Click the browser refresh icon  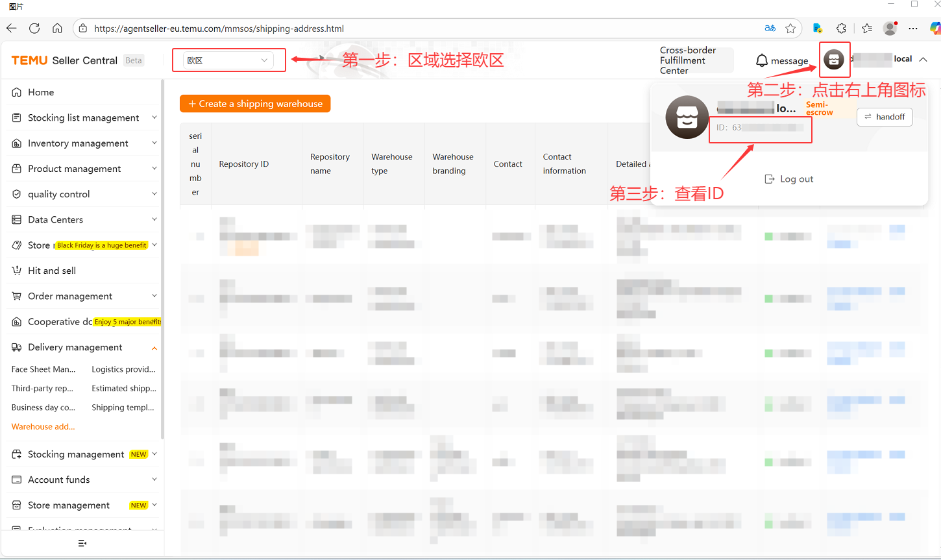pyautogui.click(x=34, y=29)
